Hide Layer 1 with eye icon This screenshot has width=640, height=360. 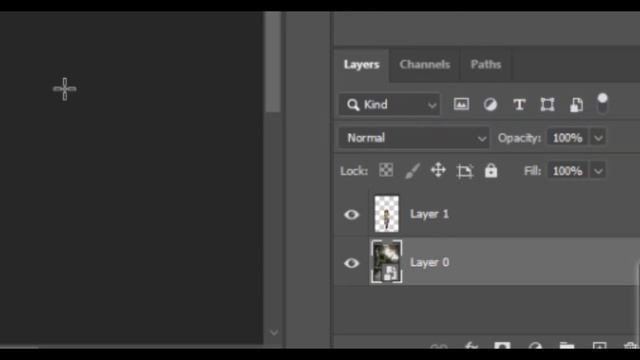(x=351, y=214)
